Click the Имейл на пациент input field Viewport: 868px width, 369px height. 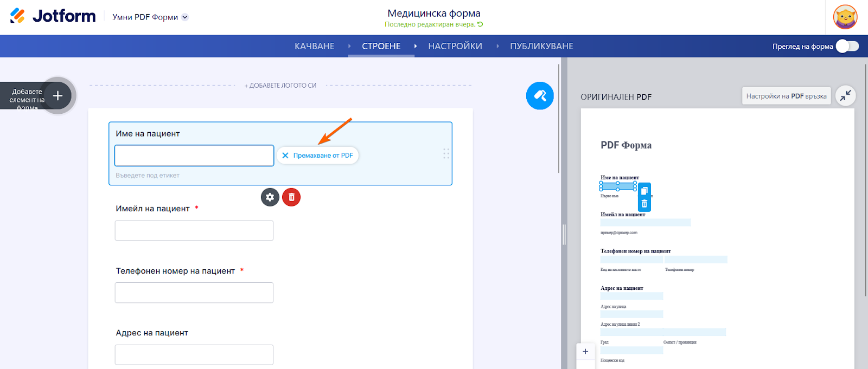tap(194, 230)
